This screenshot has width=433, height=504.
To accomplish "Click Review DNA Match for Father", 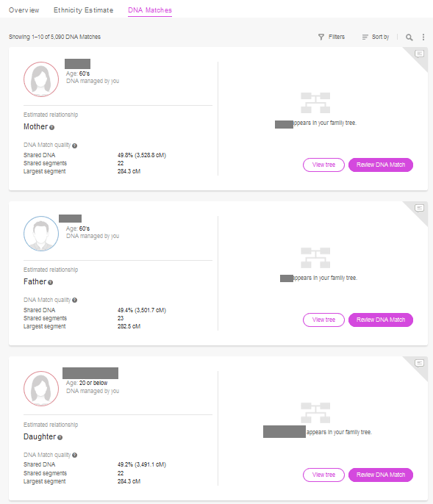I will pyautogui.click(x=381, y=320).
